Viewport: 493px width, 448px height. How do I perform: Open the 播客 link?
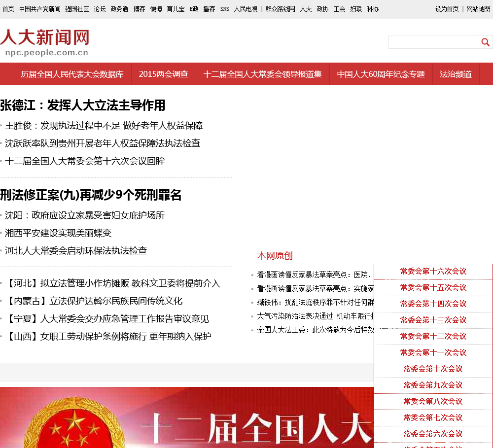point(209,9)
